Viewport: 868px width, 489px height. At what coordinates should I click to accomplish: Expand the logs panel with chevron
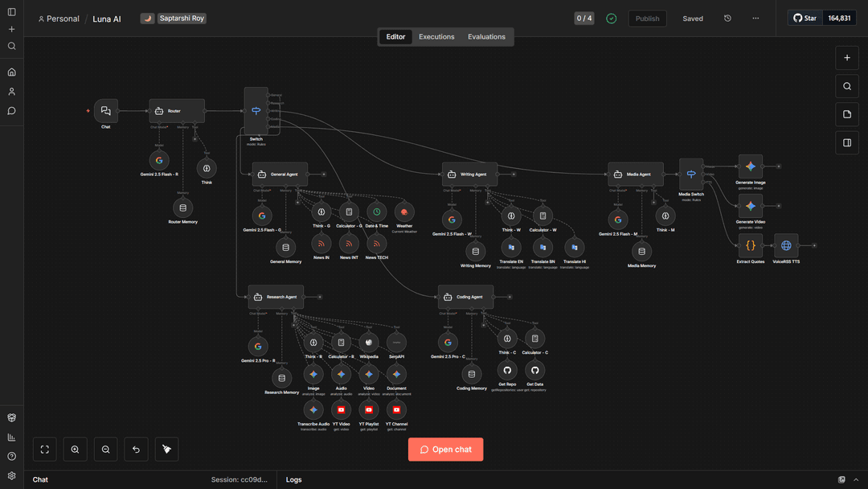pyautogui.click(x=856, y=480)
